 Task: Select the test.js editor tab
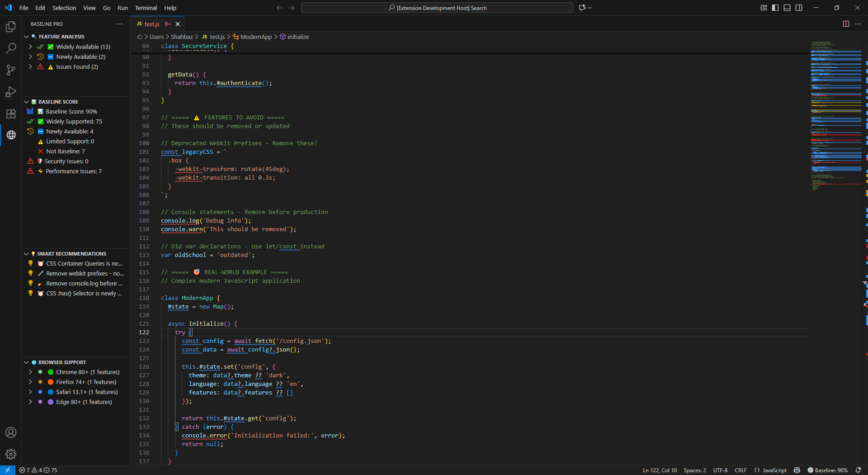click(152, 24)
